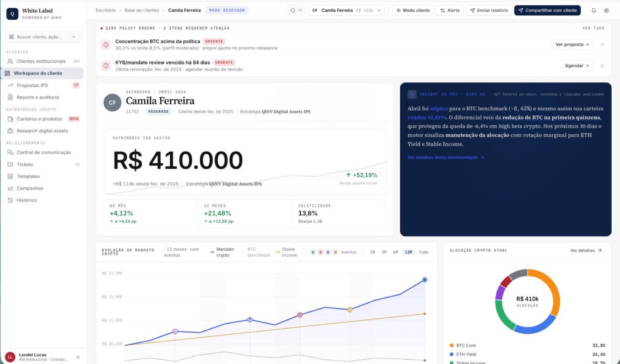Open settings via the gear icon
The width and height of the screenshot is (620, 364).
pyautogui.click(x=606, y=10)
